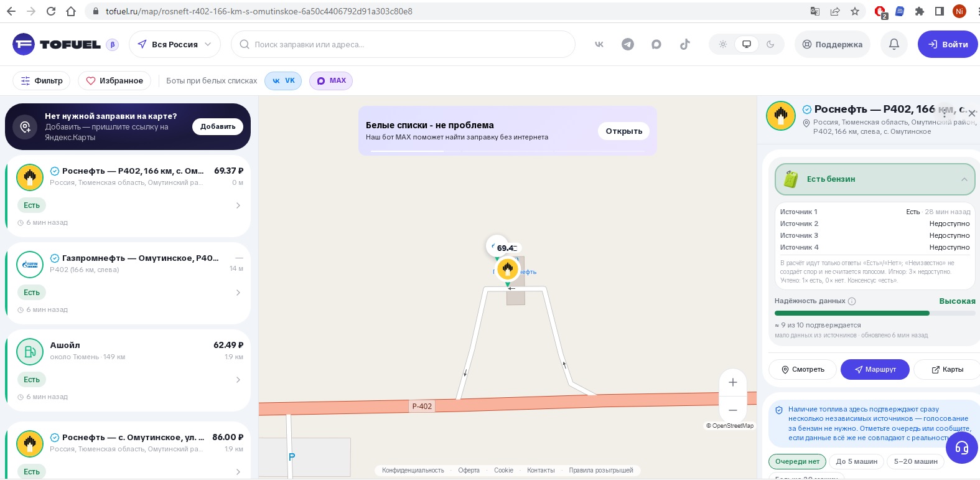Open the VK bot for white lists
980x480 pixels.
283,81
